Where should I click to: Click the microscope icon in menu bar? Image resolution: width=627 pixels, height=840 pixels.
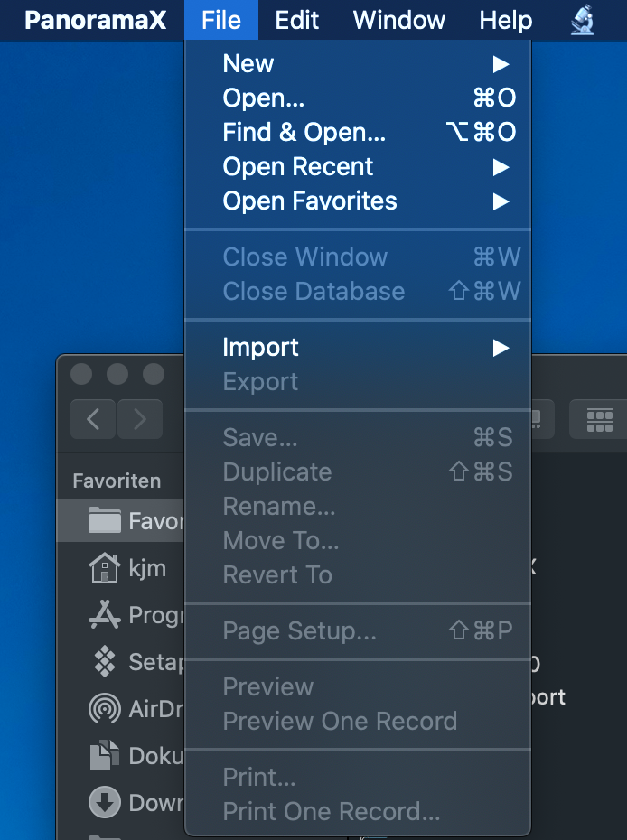[x=583, y=20]
